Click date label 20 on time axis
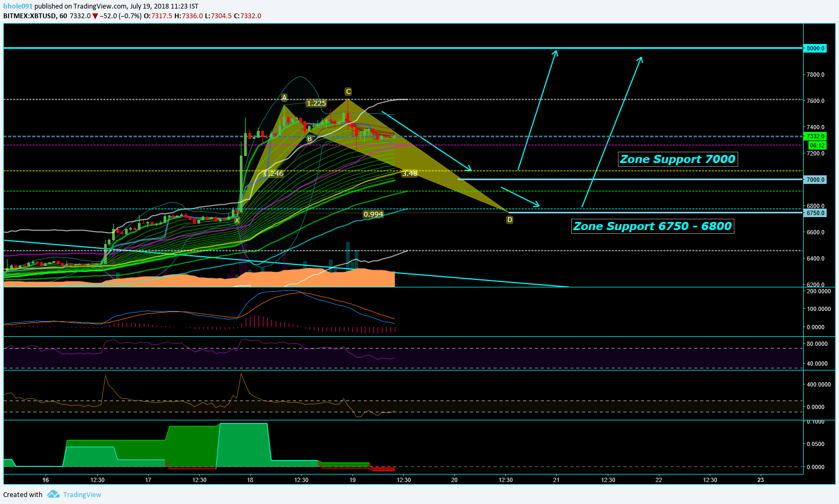 click(454, 480)
